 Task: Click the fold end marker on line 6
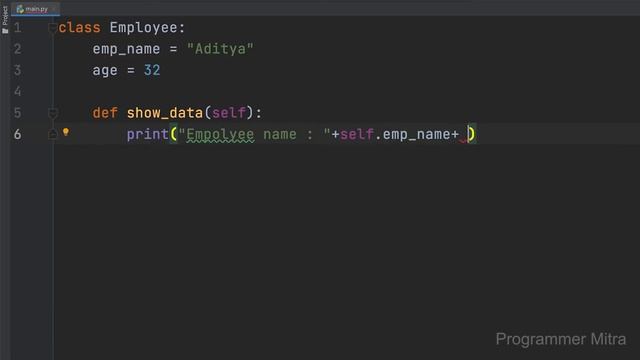click(x=52, y=134)
